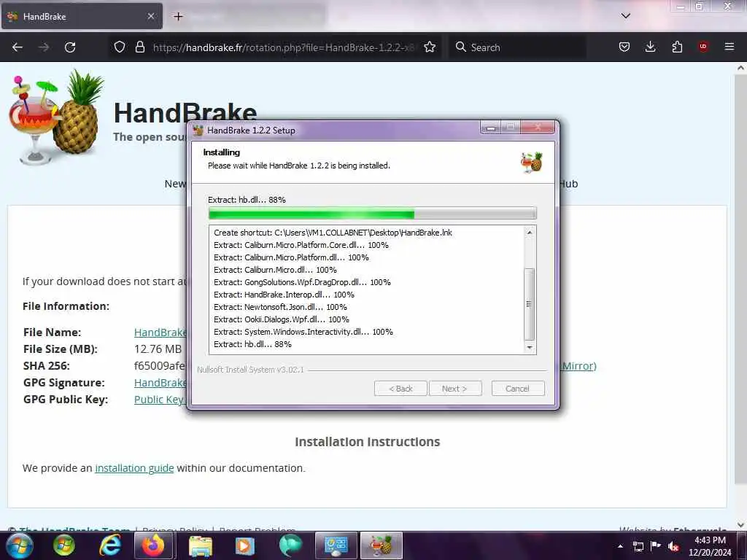
Task: Select 'Extract: Newtonsoft.Json.dll' log line
Action: (280, 307)
